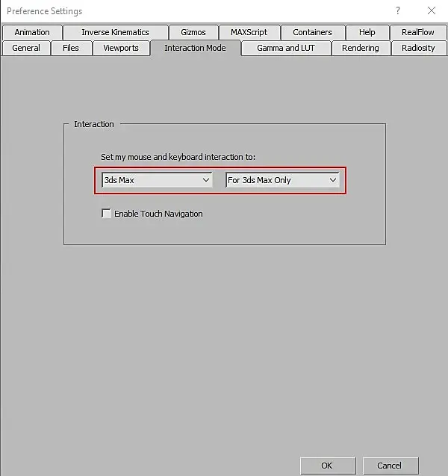Click the Cancel button
Image resolution: width=448 pixels, height=476 pixels.
point(390,466)
